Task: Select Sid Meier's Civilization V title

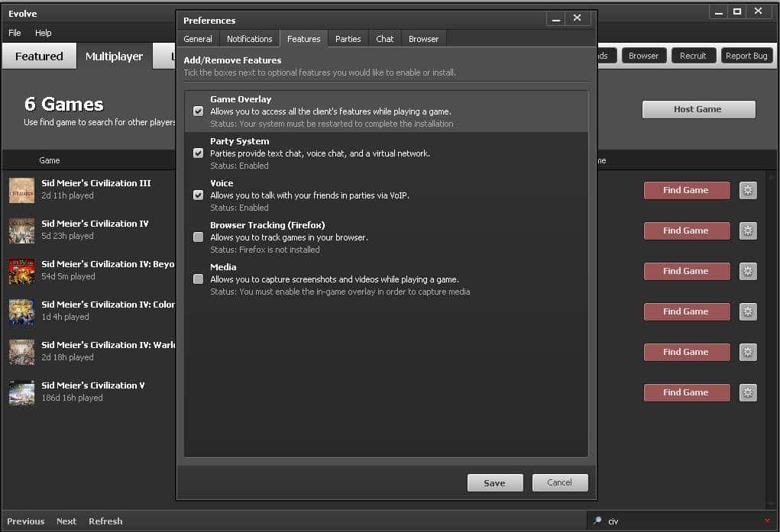Action: tap(93, 385)
